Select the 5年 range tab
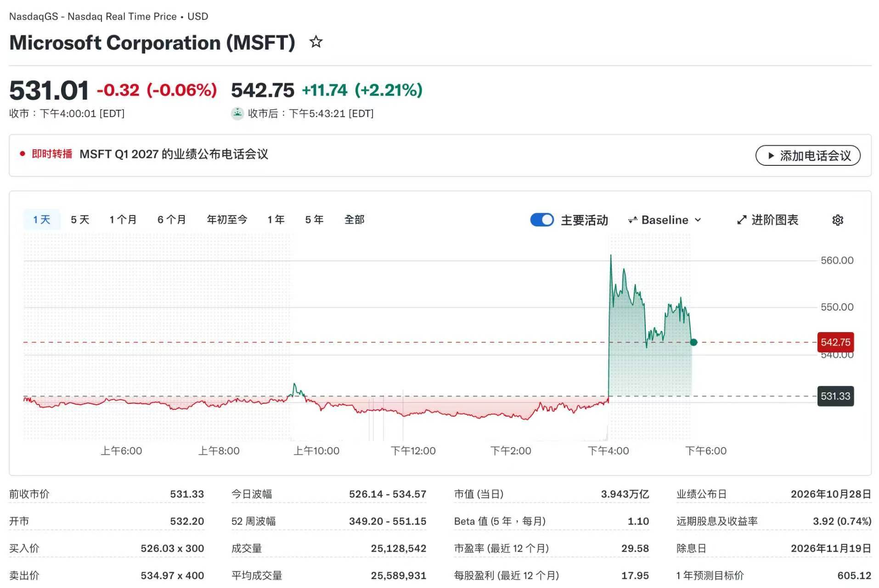879x588 pixels. point(315,220)
